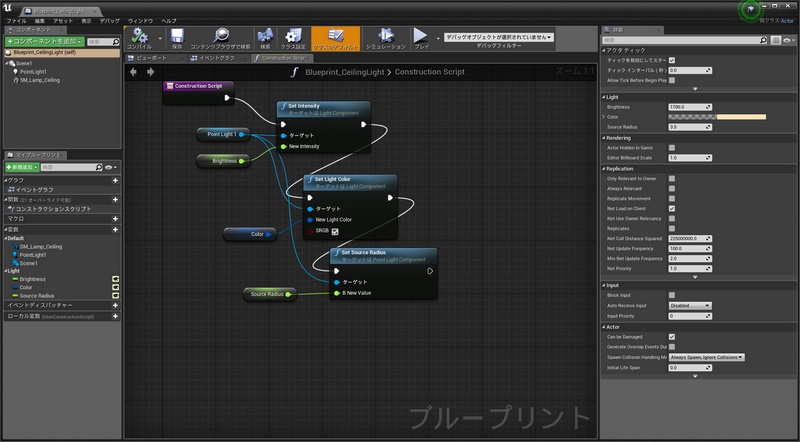Screen dimensions: 800x442
Task: Click add Local Variable plus icon
Action: [115, 316]
